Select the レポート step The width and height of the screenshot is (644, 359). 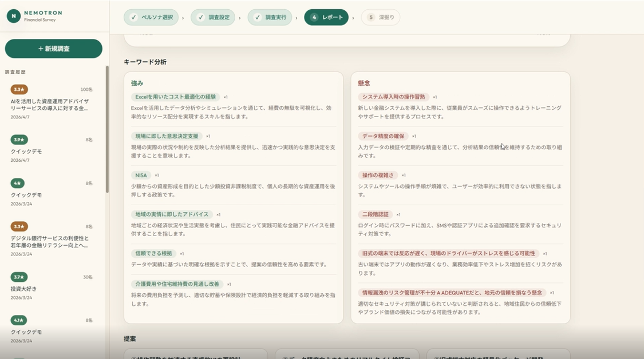pos(326,17)
